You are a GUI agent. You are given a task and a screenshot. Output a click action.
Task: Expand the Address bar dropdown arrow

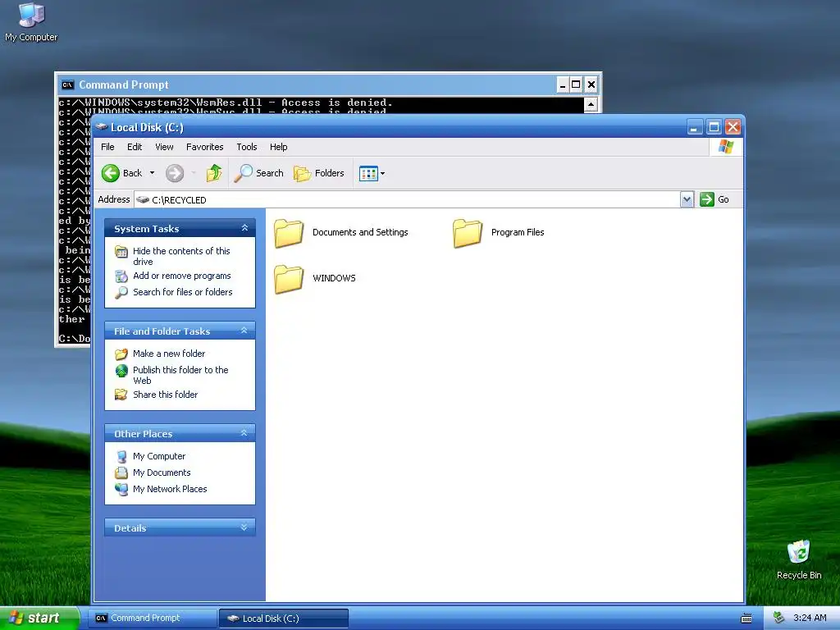[x=687, y=199]
